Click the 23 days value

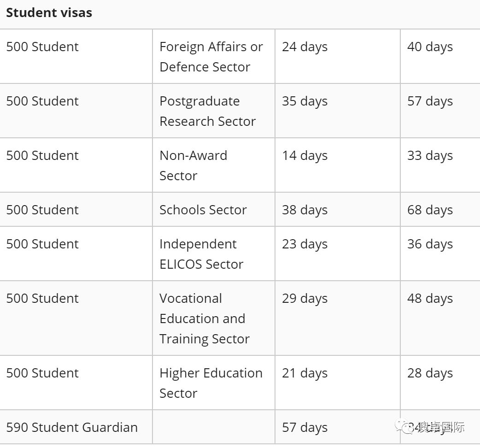(x=304, y=244)
